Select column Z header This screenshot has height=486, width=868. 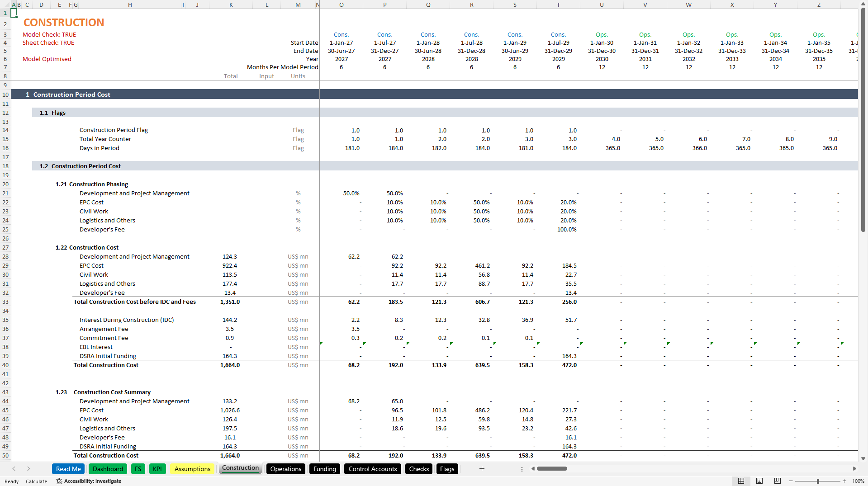coord(819,5)
